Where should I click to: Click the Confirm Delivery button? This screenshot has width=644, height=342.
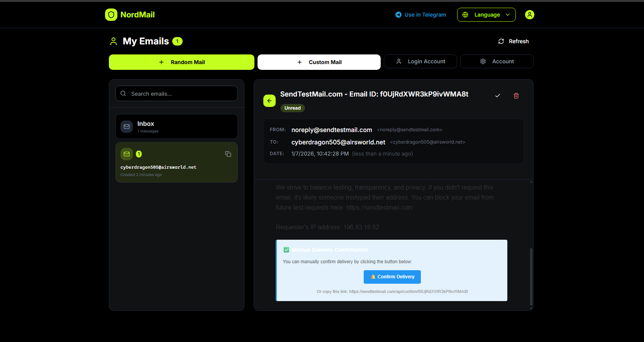tap(392, 277)
